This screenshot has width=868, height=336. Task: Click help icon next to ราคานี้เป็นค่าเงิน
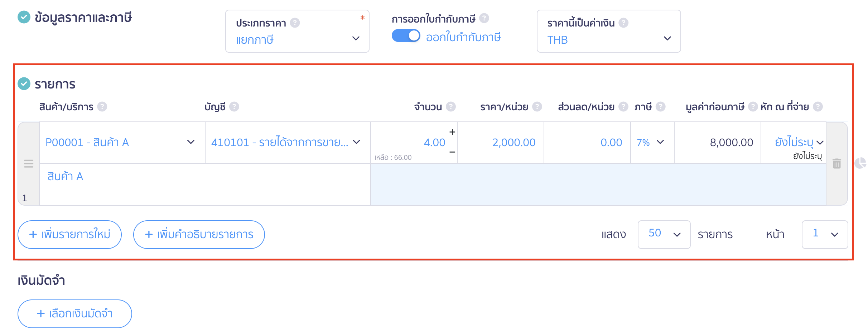(623, 23)
